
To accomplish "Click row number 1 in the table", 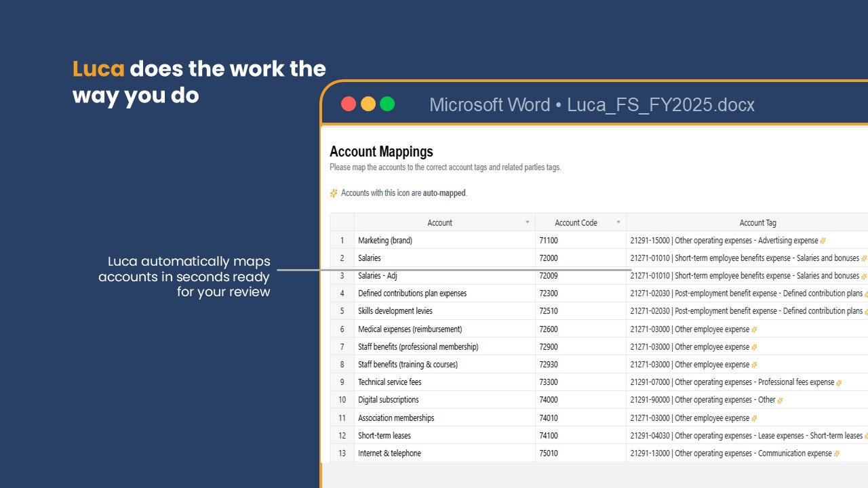I will click(x=342, y=240).
